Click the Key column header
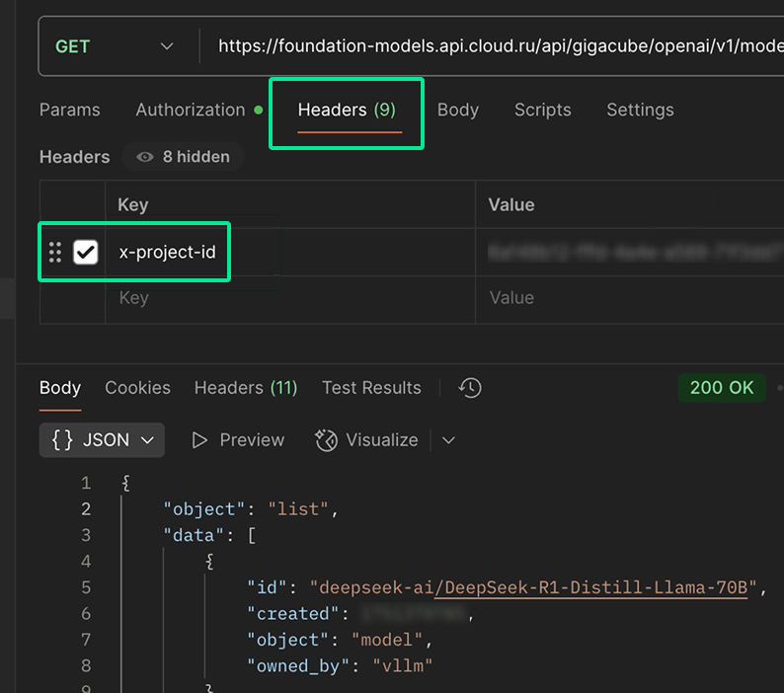The height and width of the screenshot is (693, 784). 133,205
